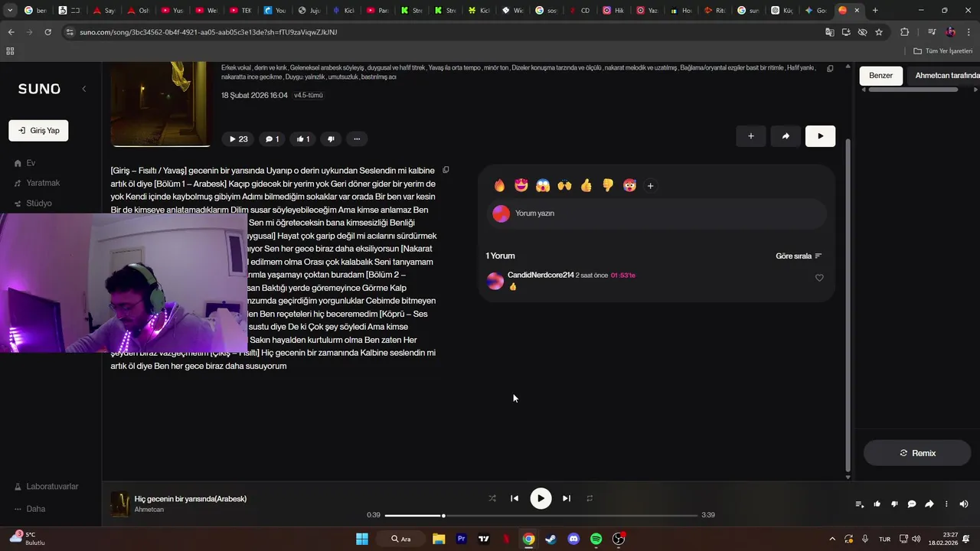The image size is (980, 551).
Task: Toggle repeat in the player bar
Action: coord(590,498)
